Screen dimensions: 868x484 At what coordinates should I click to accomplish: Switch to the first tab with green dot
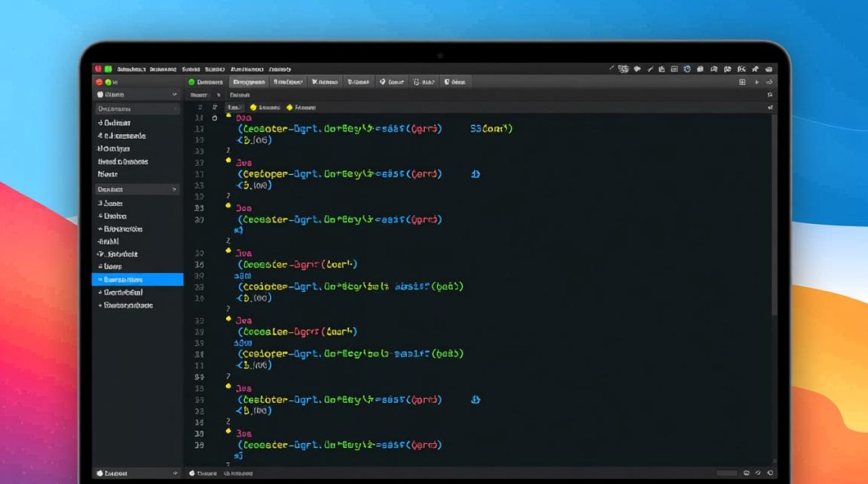pyautogui.click(x=205, y=82)
